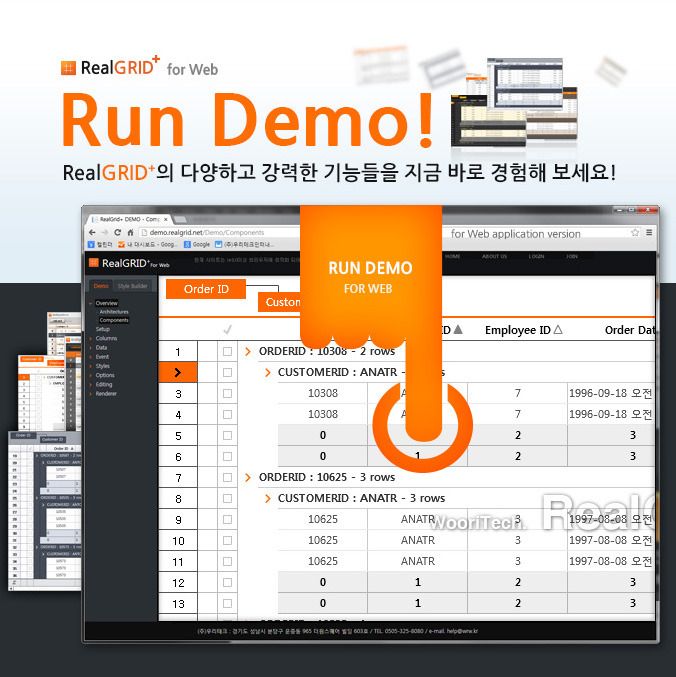Tick the checkbox in row 3

pyautogui.click(x=227, y=393)
